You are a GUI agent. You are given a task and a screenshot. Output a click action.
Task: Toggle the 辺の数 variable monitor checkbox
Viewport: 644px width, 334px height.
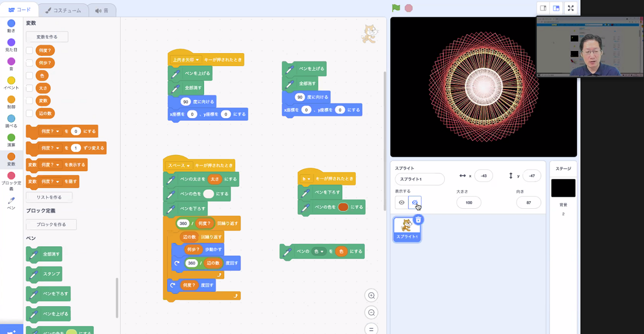pos(29,113)
